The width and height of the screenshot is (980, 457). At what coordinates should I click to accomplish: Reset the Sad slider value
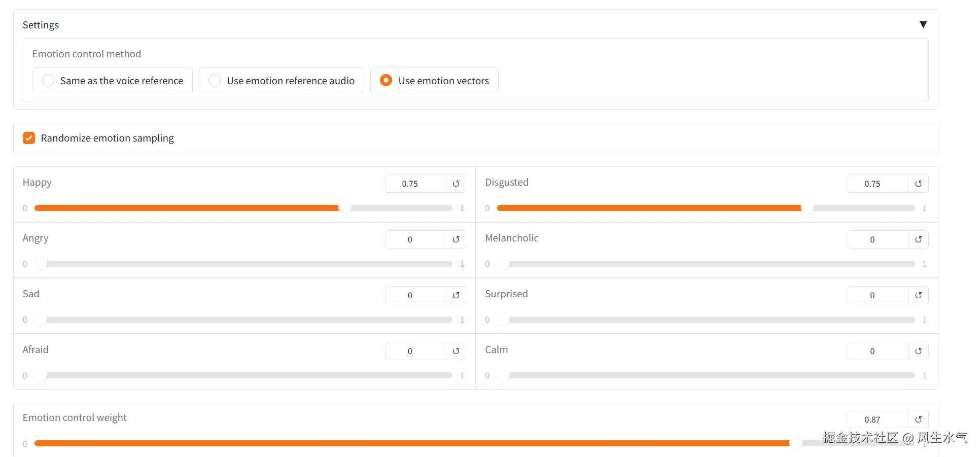pos(456,295)
